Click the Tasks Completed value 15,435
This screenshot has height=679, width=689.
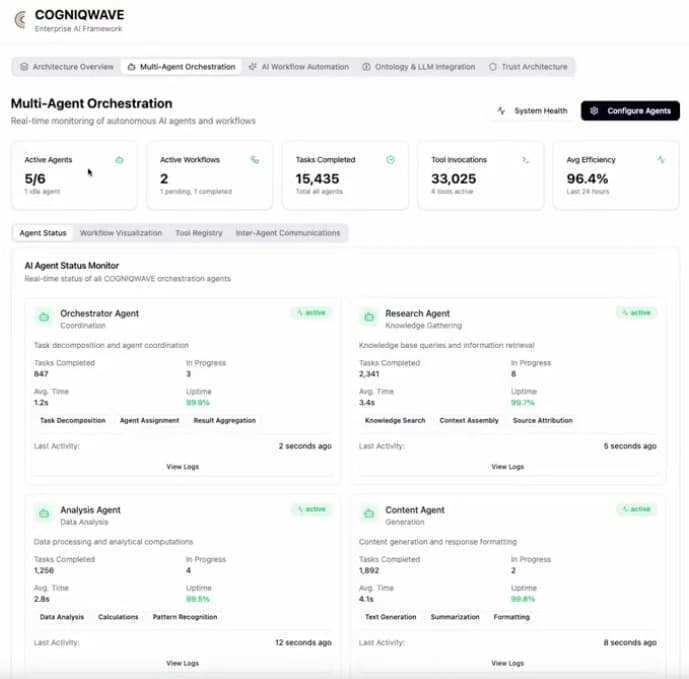317,179
